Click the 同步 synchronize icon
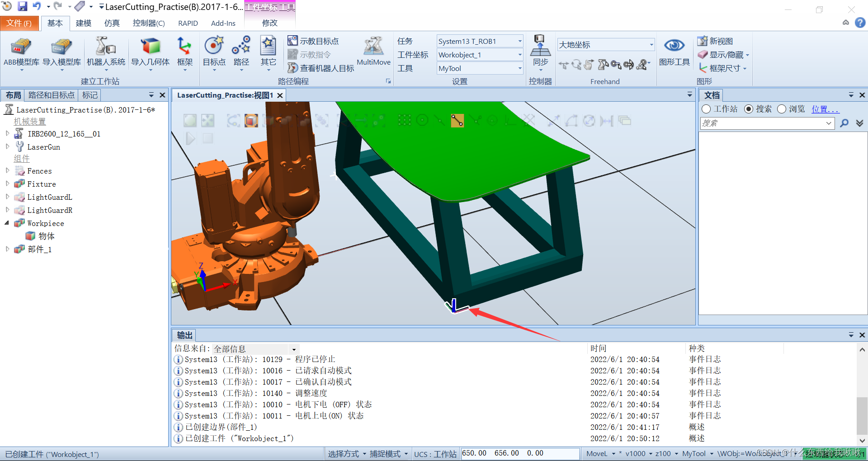The height and width of the screenshot is (461, 868). pos(540,53)
